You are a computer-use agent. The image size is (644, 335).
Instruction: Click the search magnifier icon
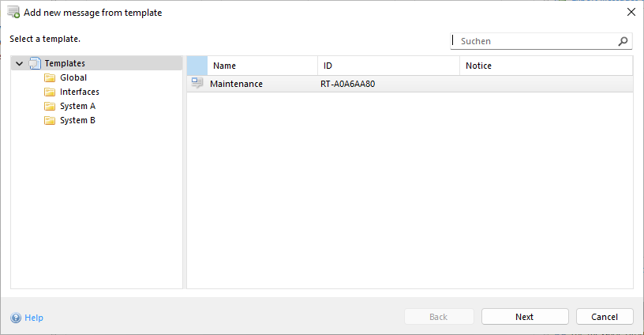tap(623, 41)
